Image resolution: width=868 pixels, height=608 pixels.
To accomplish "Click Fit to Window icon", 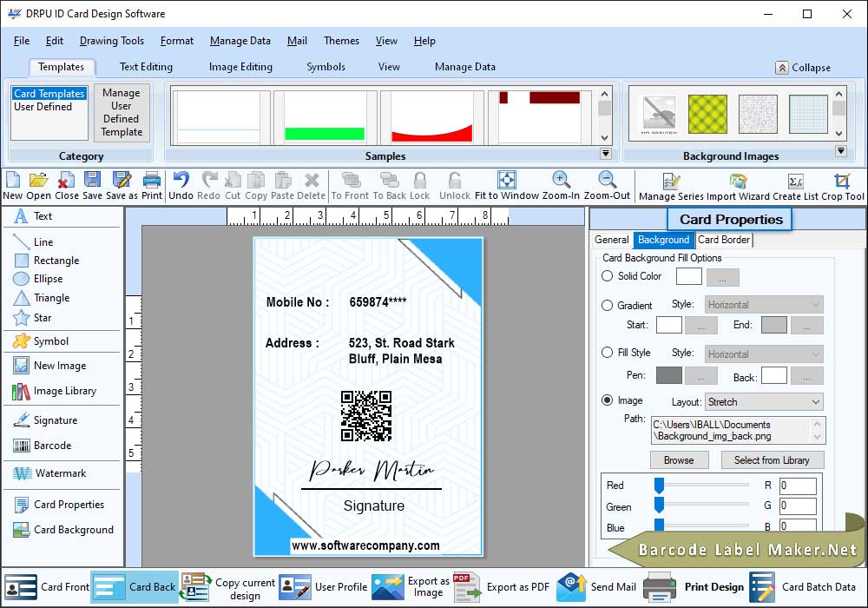I will coord(507,180).
